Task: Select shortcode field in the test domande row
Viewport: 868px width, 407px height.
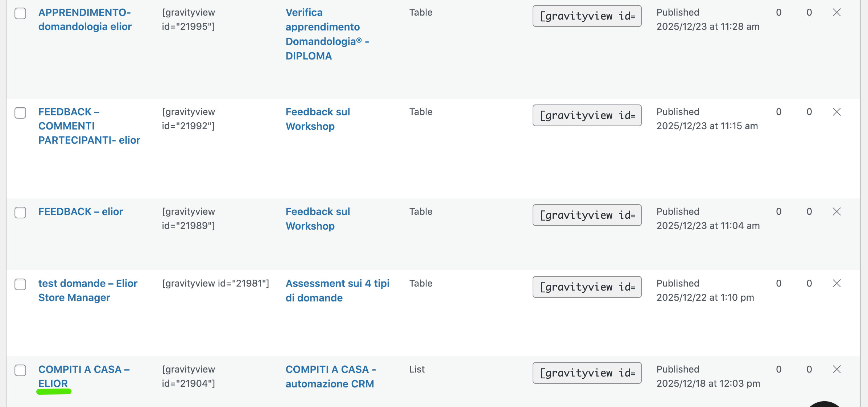Action: click(587, 287)
